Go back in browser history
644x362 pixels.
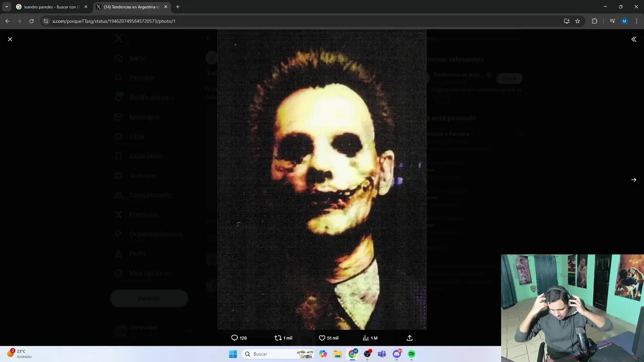[x=7, y=21]
